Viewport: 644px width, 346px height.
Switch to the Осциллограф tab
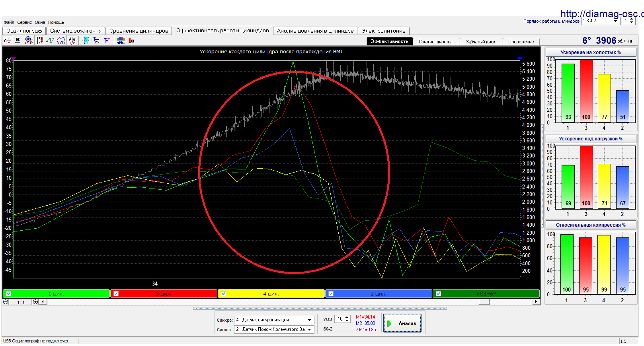pos(24,31)
